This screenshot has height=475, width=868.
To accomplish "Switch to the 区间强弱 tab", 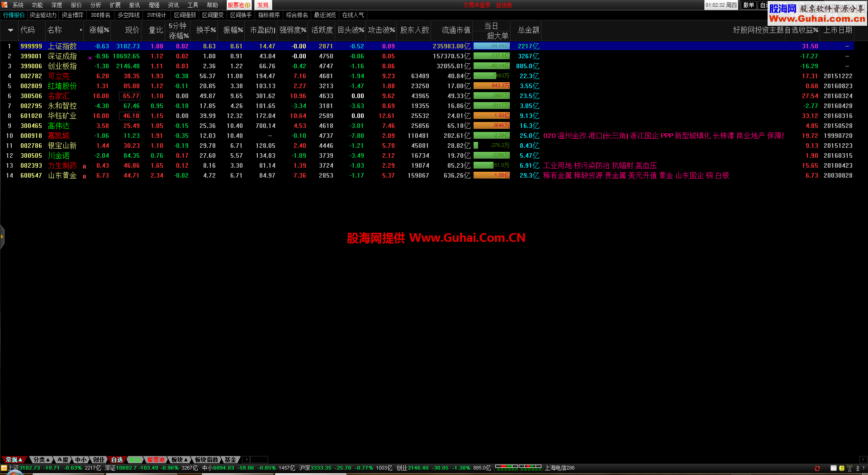I will coord(185,15).
